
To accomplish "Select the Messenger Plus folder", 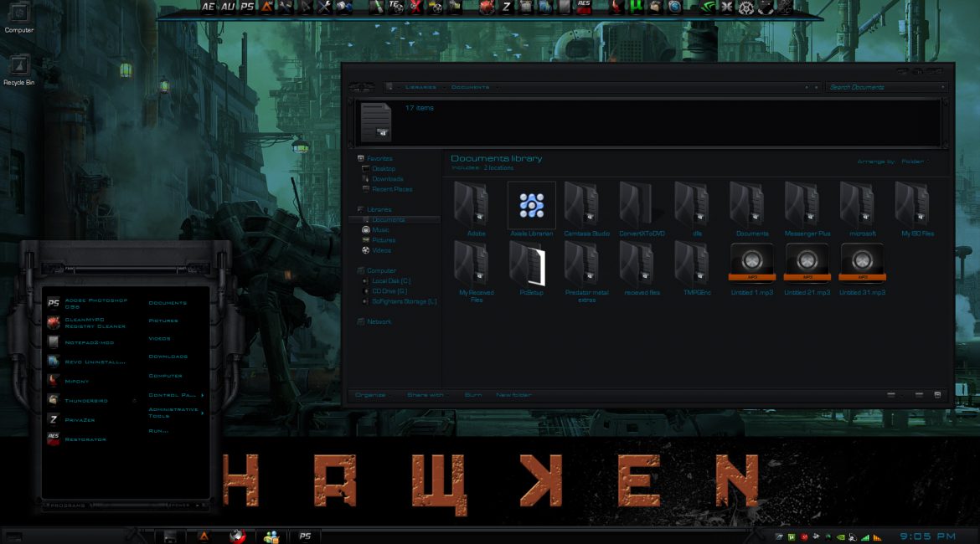I will (807, 208).
